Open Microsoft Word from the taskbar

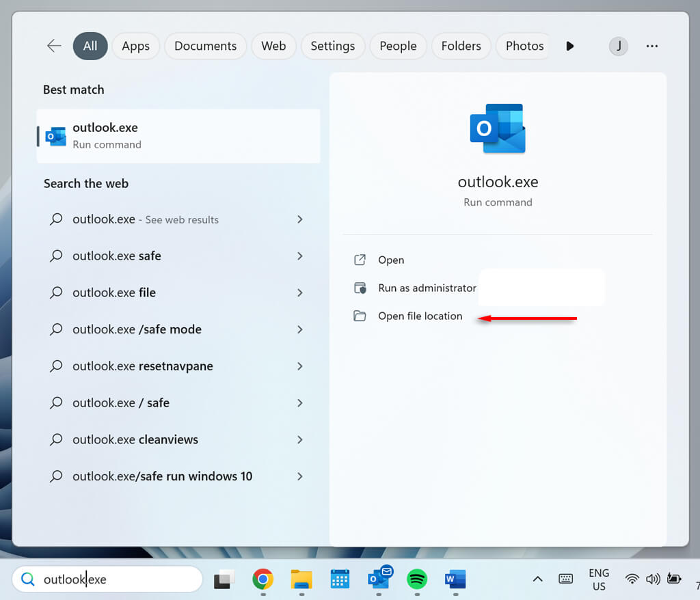[x=455, y=579]
